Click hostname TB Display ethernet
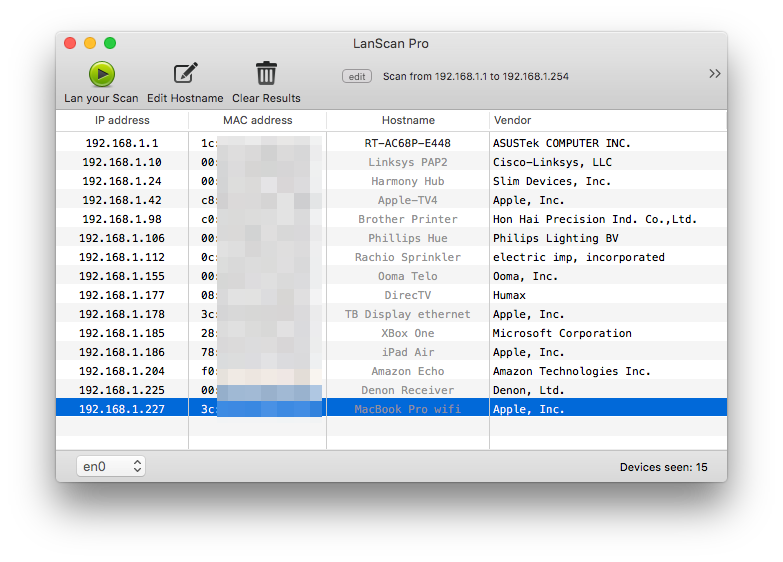This screenshot has width=783, height=562. pyautogui.click(x=407, y=314)
